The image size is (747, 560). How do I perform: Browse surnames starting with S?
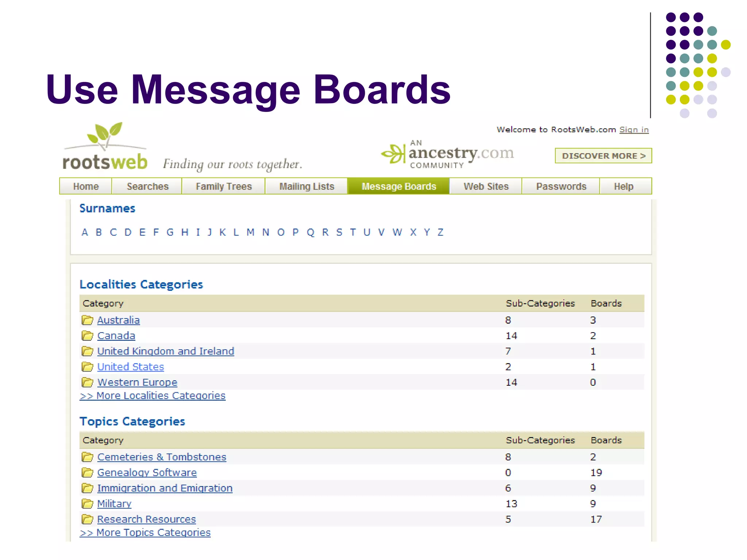tap(339, 232)
